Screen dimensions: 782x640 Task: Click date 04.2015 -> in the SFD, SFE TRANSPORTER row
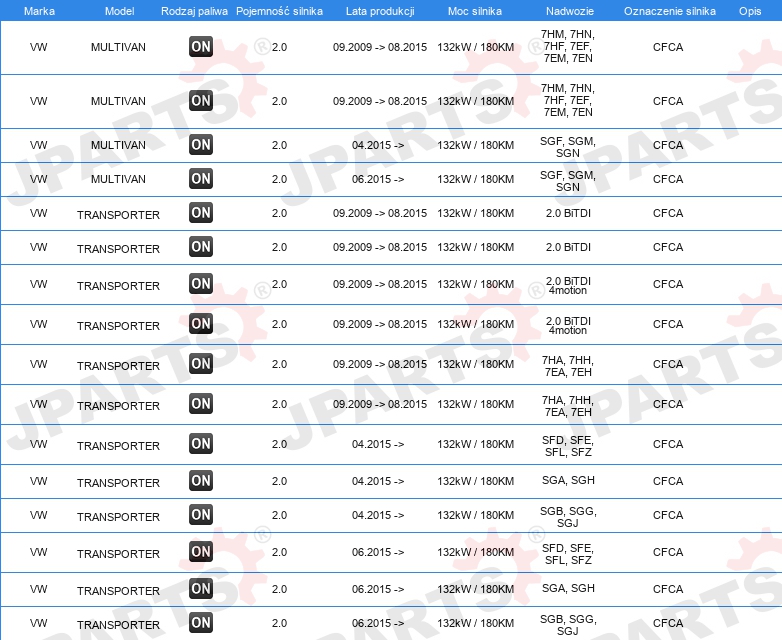click(378, 444)
